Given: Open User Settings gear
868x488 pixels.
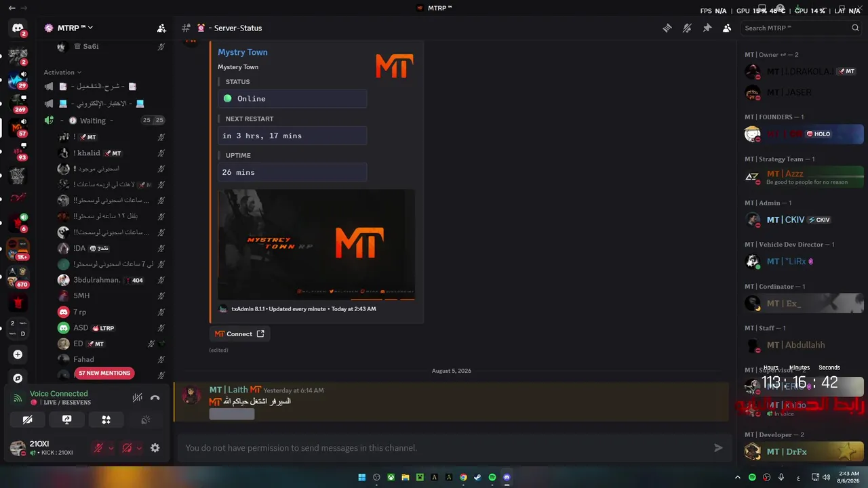Looking at the screenshot, I should click(x=155, y=448).
